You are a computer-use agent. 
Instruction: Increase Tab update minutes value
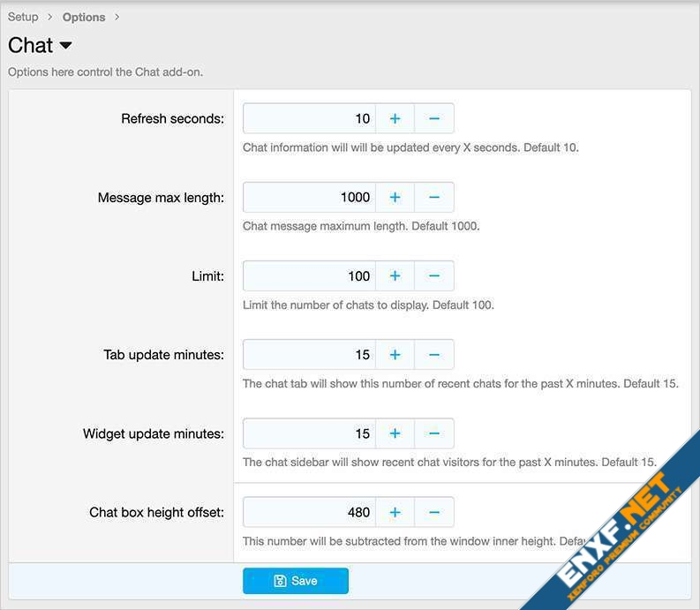tap(395, 355)
